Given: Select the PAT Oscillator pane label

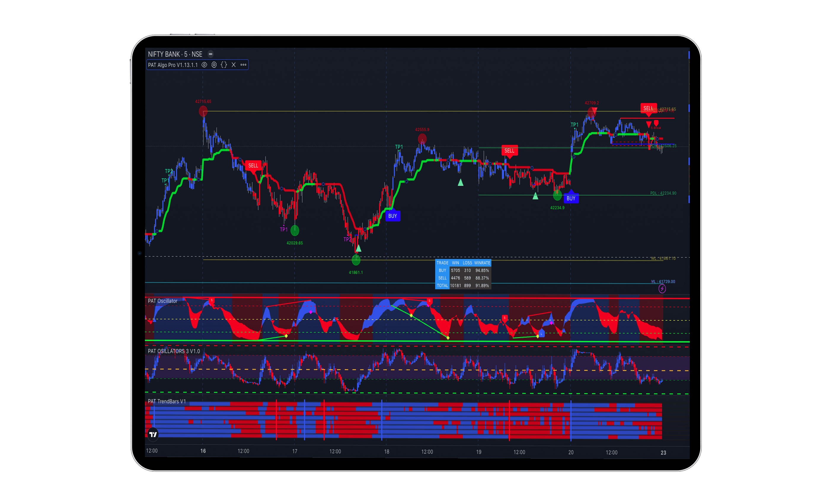Looking at the screenshot, I should (163, 301).
